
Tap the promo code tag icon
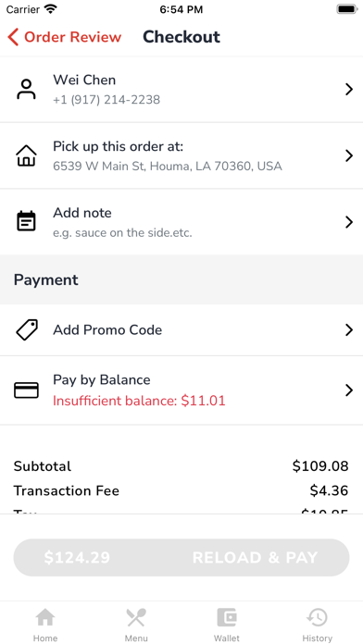(x=27, y=329)
